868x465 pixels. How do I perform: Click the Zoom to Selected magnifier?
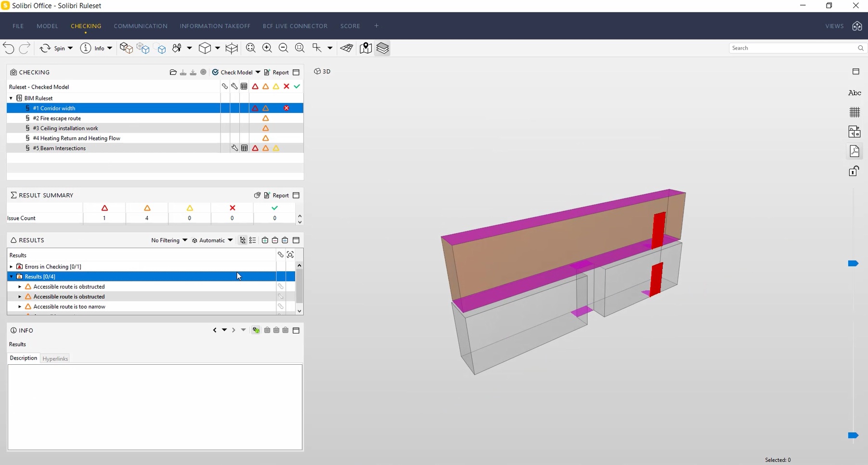[x=300, y=48]
